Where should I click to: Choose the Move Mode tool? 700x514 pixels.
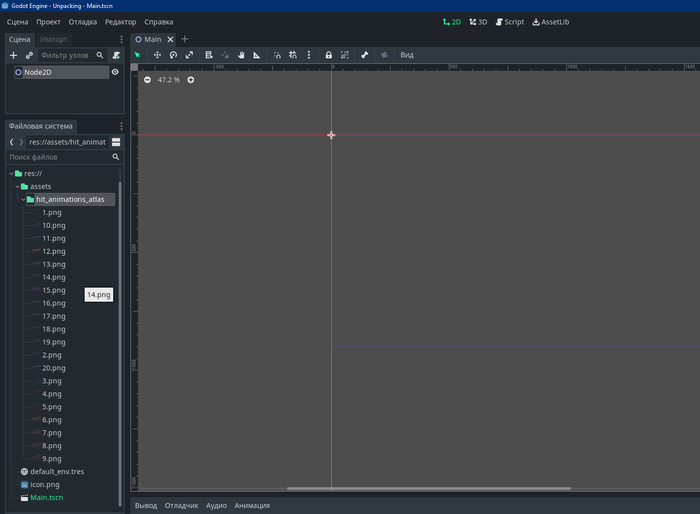click(157, 55)
